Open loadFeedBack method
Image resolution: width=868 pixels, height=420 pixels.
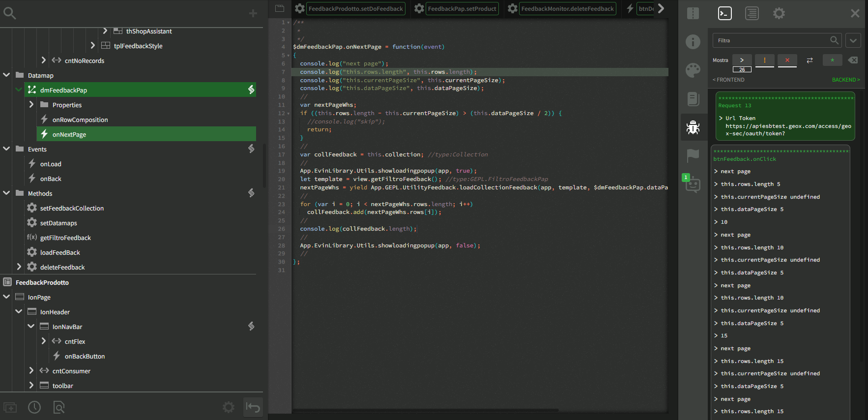tap(60, 252)
